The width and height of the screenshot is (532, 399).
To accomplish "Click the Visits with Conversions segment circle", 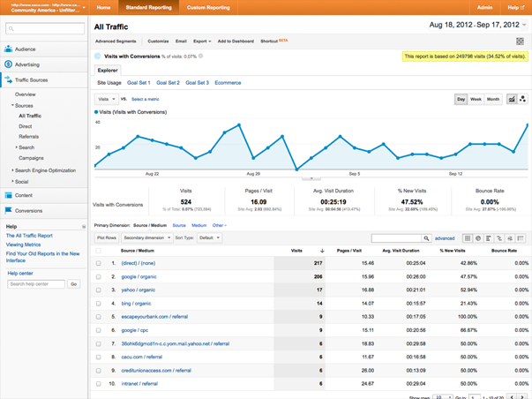I will coord(97,56).
